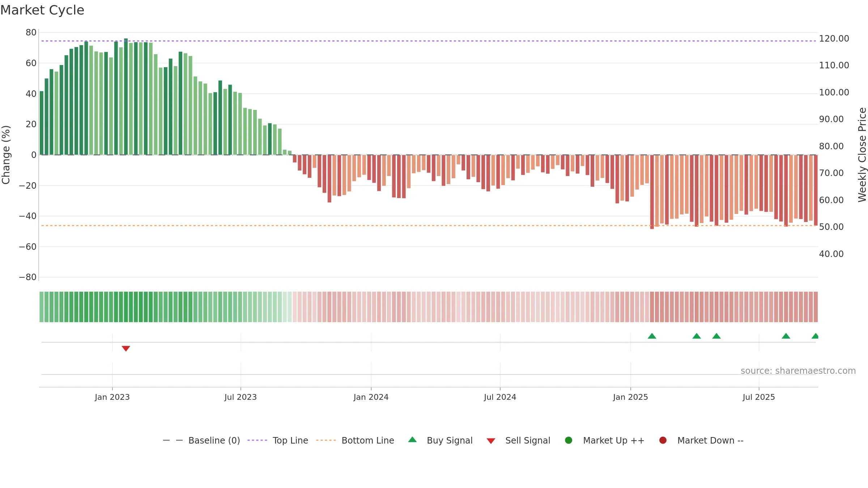Click the Jan 2025 axis label
Image resolution: width=868 pixels, height=488 pixels.
630,397
